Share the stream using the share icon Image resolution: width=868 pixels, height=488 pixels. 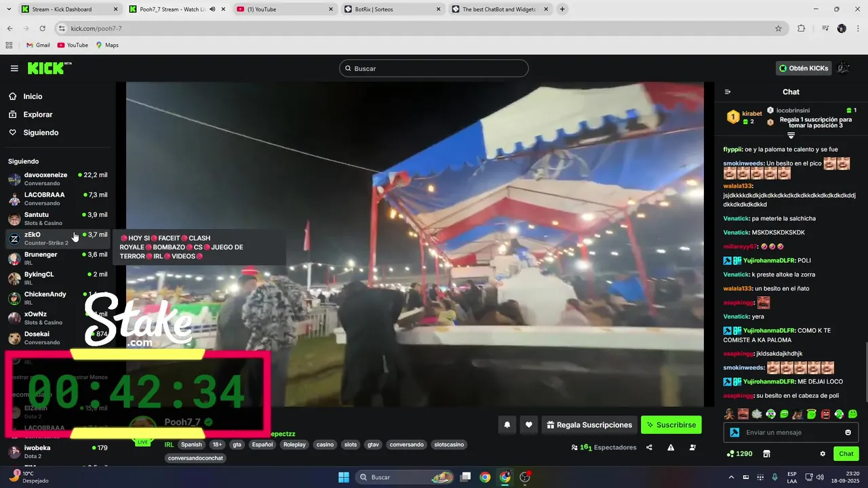pos(650,447)
